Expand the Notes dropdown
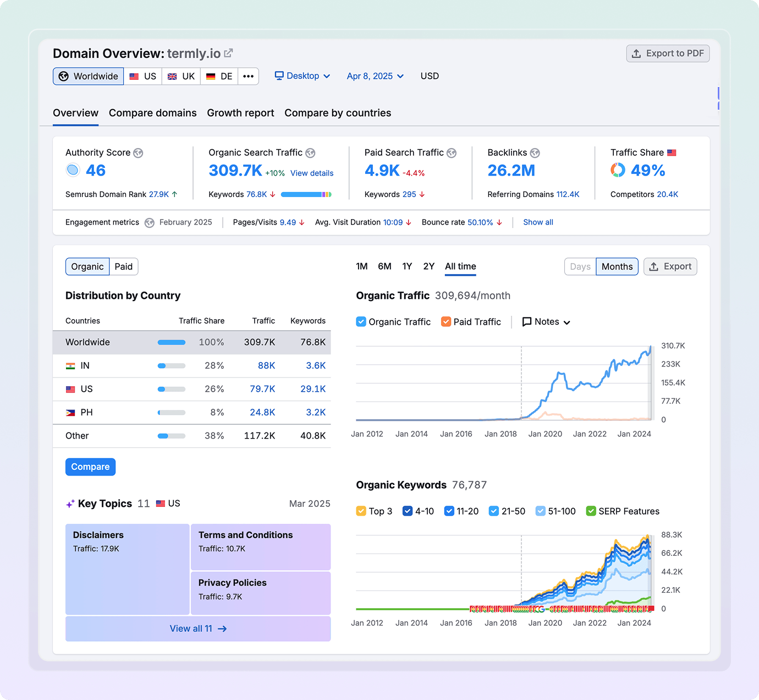 tap(546, 322)
